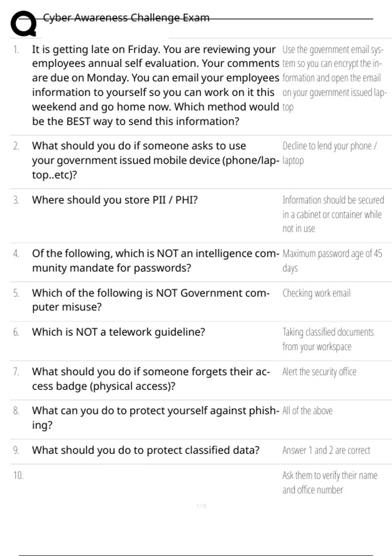Viewport: 392px width, 556px height.
Task: Click the Government computer misuse question
Action: pos(151,300)
